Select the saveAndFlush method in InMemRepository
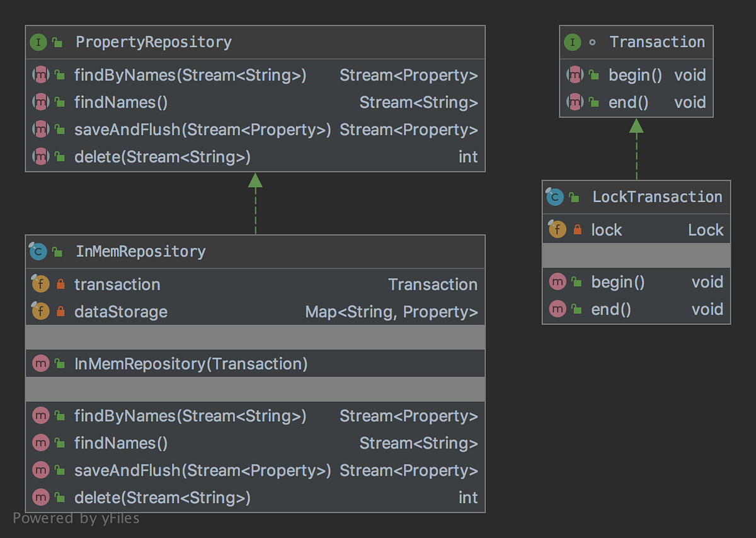This screenshot has height=538, width=756. [255, 471]
